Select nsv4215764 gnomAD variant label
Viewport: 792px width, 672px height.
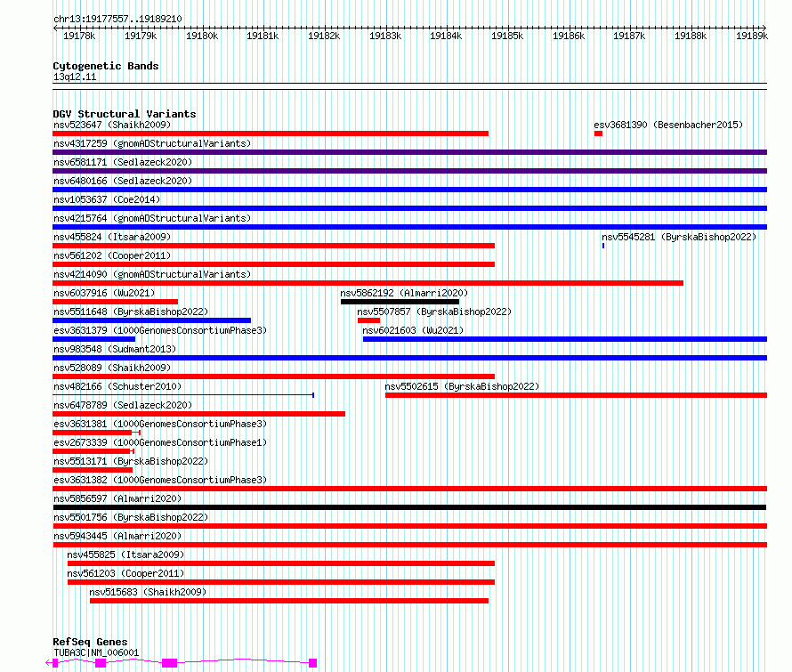(152, 218)
